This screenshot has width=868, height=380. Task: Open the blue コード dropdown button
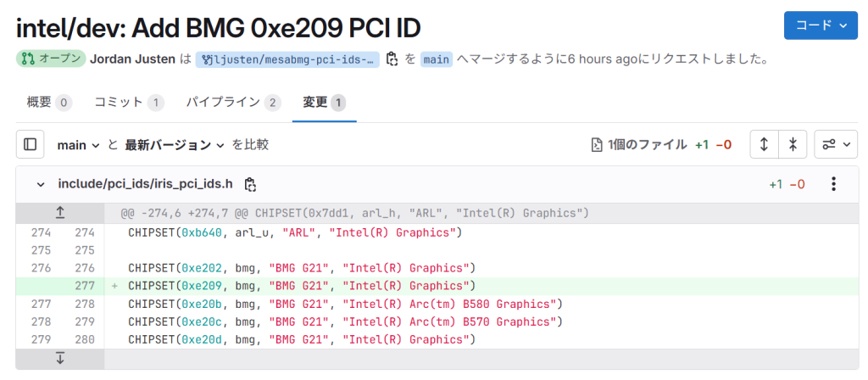click(821, 25)
